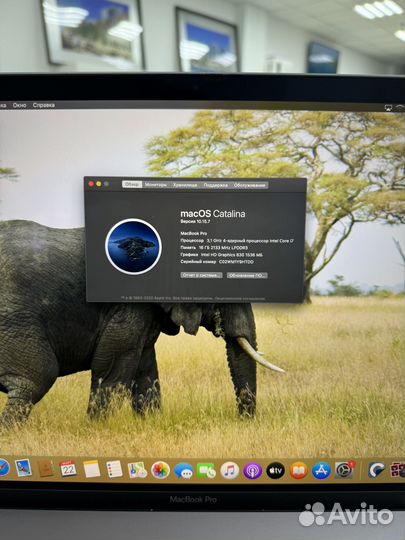Screen dimensions: 405x540
Task: Click the AirPlay icon in menu bar
Action: click(x=388, y=108)
